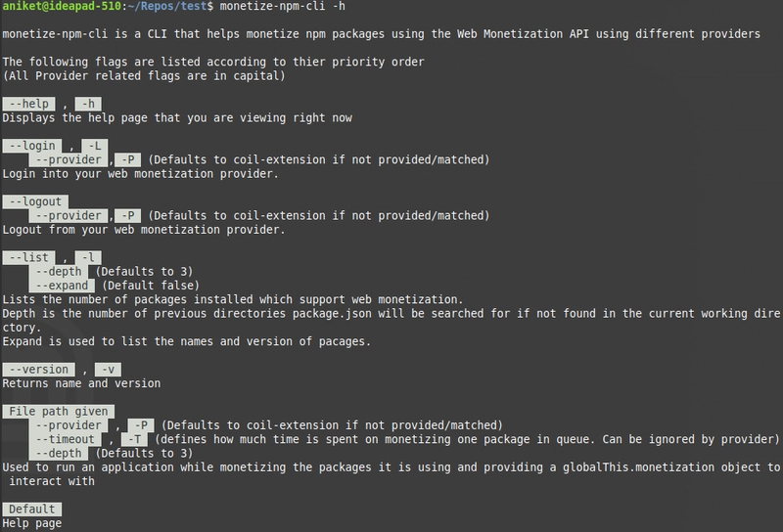Click --provider flag under the --logout section
This screenshot has width=783, height=532.
tap(69, 215)
